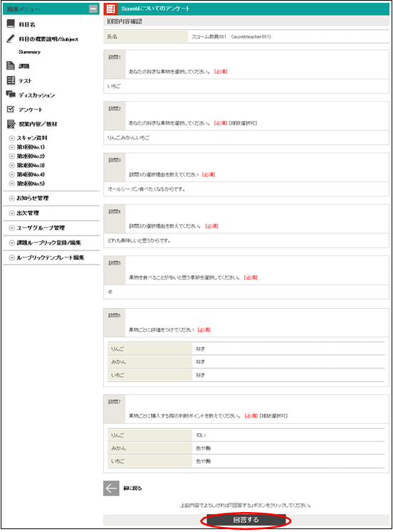This screenshot has height=532, width=393.
Task: Open the 課題 document icon
Action: 11,65
